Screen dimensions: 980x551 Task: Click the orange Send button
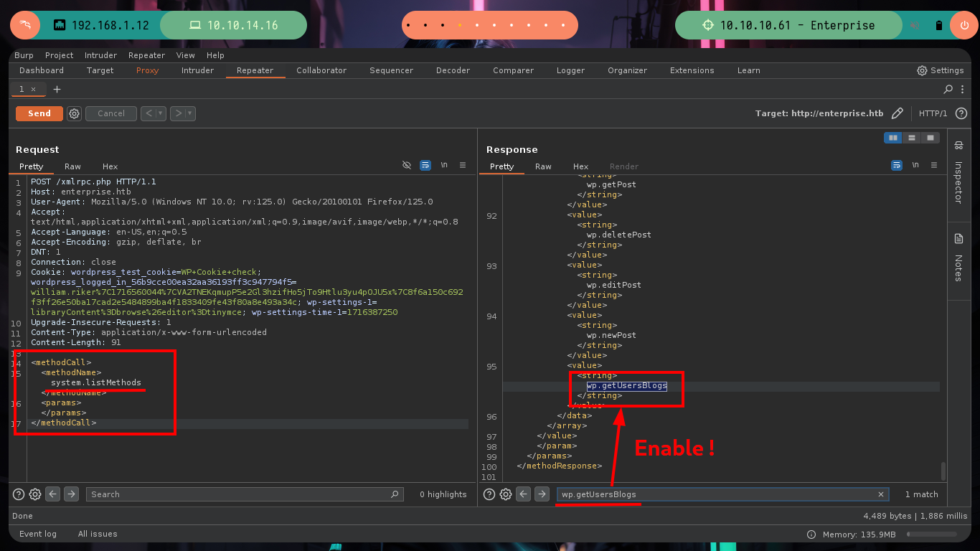coord(39,113)
